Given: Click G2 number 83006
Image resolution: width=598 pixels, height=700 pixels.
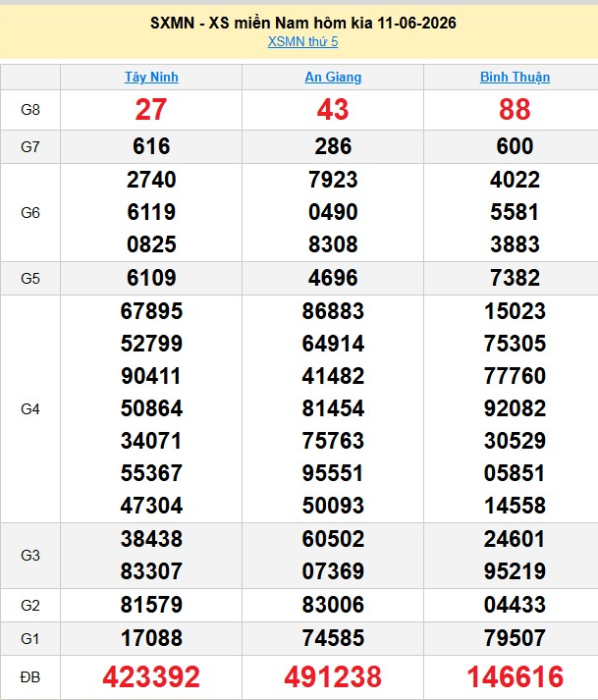Looking at the screenshot, I should click(333, 605).
